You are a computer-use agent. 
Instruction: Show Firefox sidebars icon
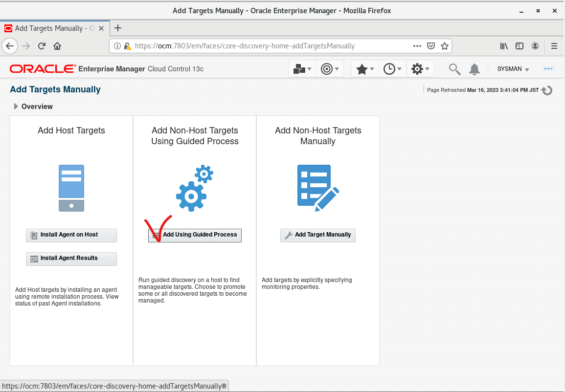519,46
